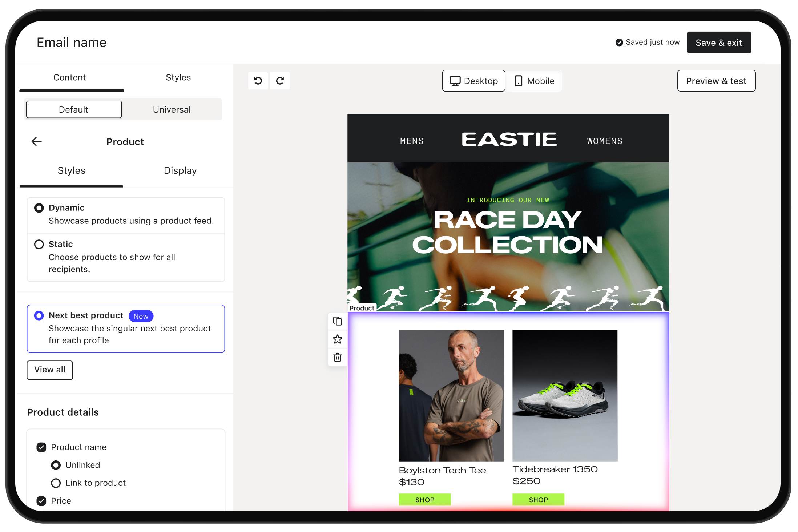Switch to the Universal content toggle
Image resolution: width=798 pixels, height=532 pixels.
click(x=172, y=110)
